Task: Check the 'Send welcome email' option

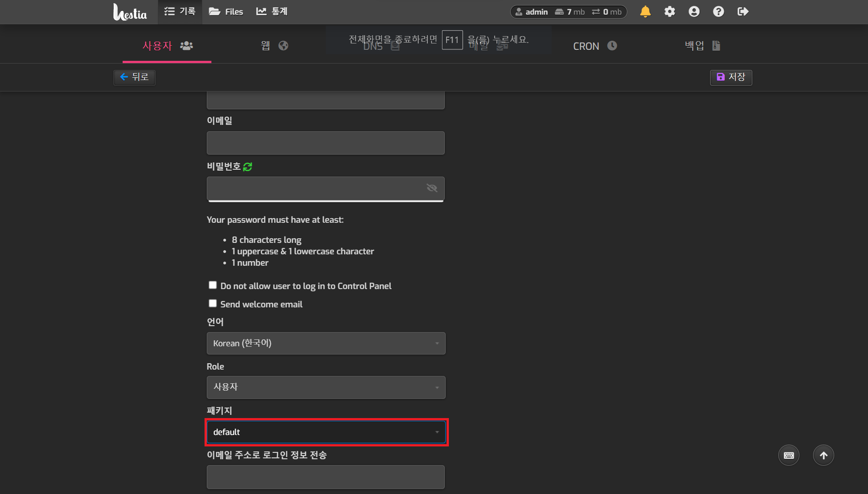Action: click(x=212, y=303)
